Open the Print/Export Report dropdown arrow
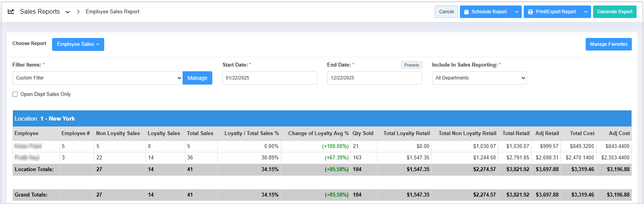 point(586,12)
